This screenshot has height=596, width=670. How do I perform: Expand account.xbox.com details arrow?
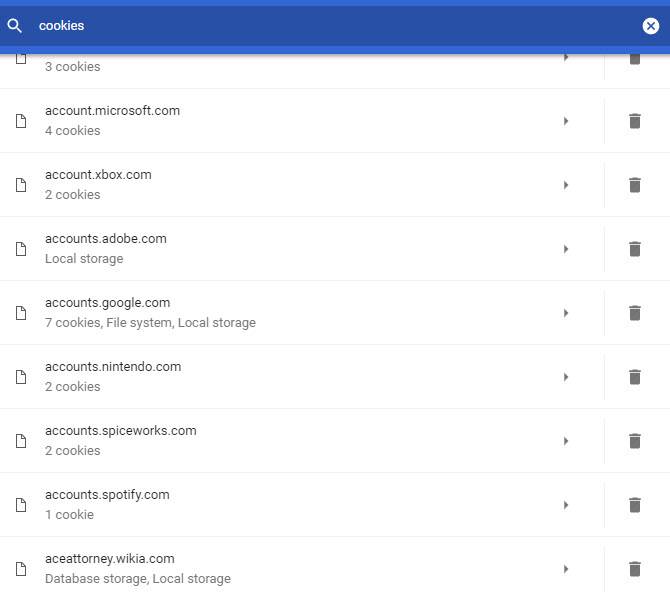pos(566,185)
